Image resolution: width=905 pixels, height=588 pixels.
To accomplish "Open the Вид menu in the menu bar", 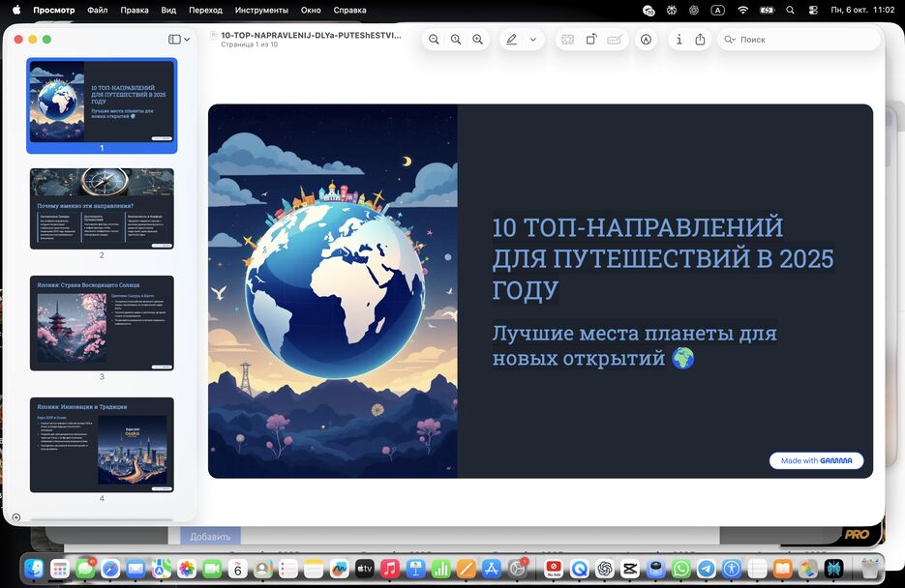I will point(167,10).
